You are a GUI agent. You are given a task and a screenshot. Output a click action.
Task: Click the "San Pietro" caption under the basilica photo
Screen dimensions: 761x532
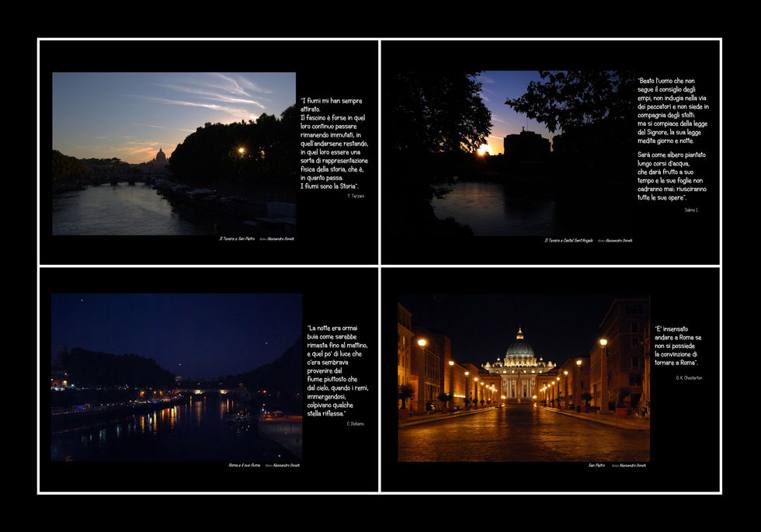(596, 465)
